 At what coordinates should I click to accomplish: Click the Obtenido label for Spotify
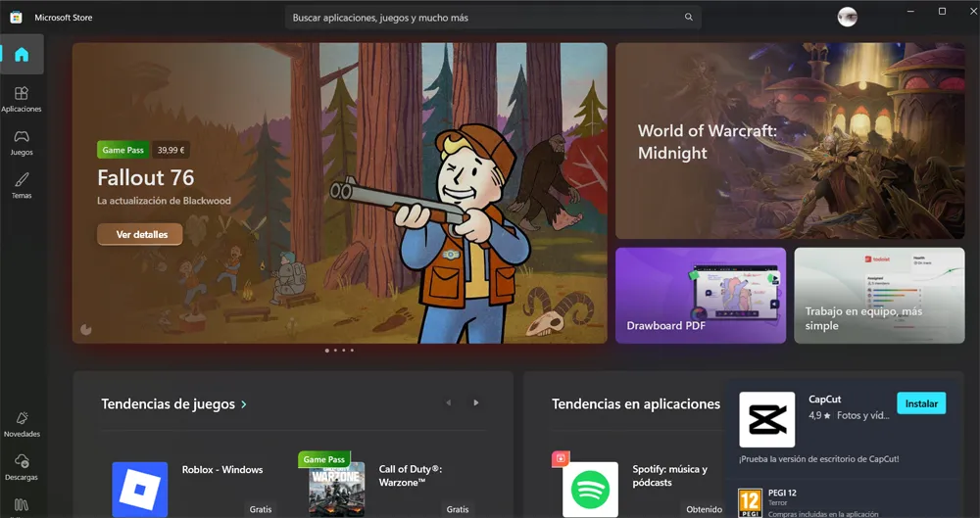click(704, 509)
